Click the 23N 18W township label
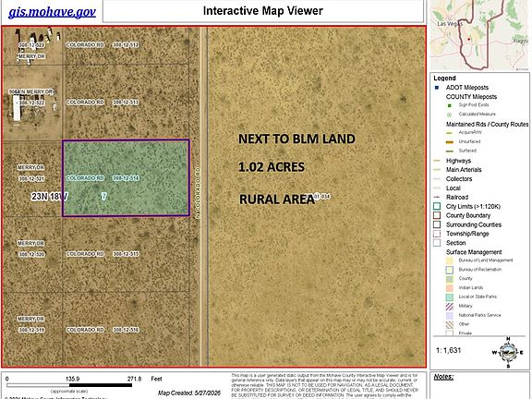Screen dimensions: 532x399 (50, 197)
